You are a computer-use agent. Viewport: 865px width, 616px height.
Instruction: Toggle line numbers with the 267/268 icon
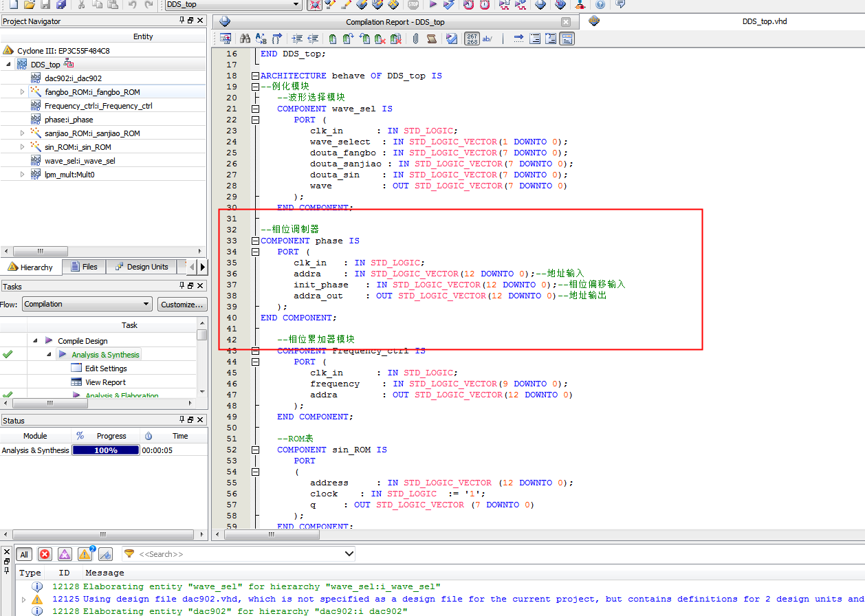pyautogui.click(x=472, y=38)
